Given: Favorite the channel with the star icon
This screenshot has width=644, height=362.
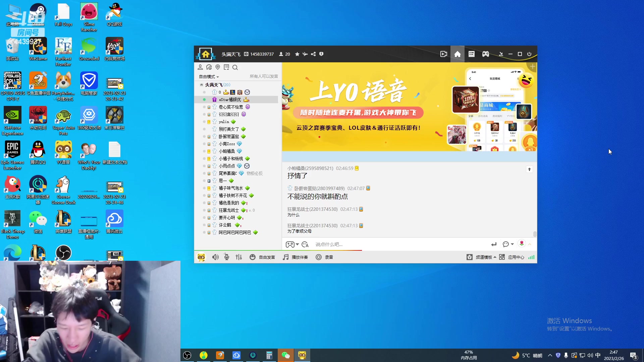Looking at the screenshot, I should click(x=297, y=54).
